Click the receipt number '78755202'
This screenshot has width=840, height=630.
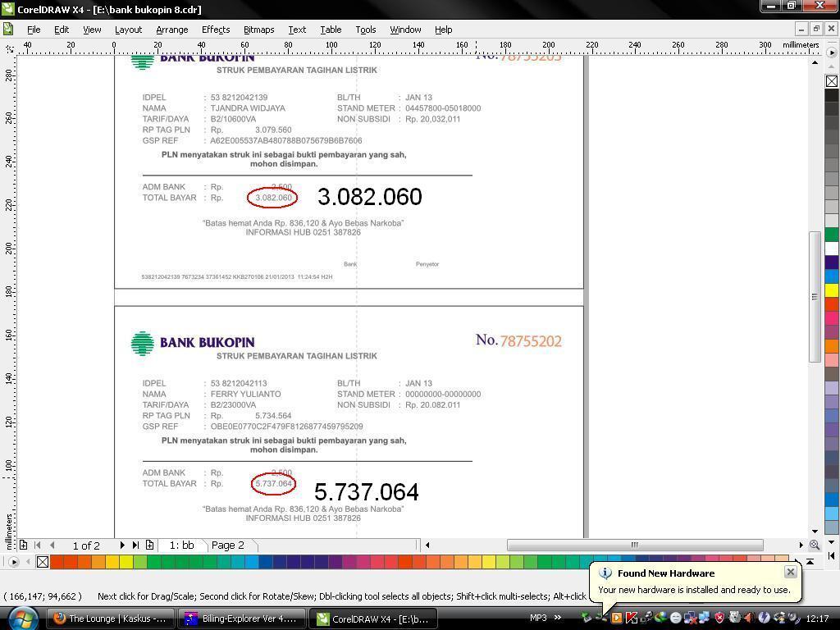click(x=531, y=340)
